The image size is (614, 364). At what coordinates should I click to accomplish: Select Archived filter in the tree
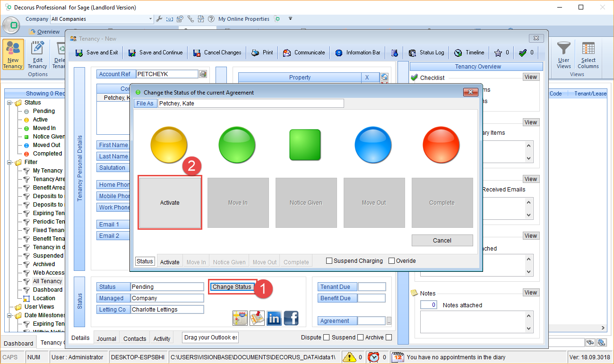tap(44, 264)
